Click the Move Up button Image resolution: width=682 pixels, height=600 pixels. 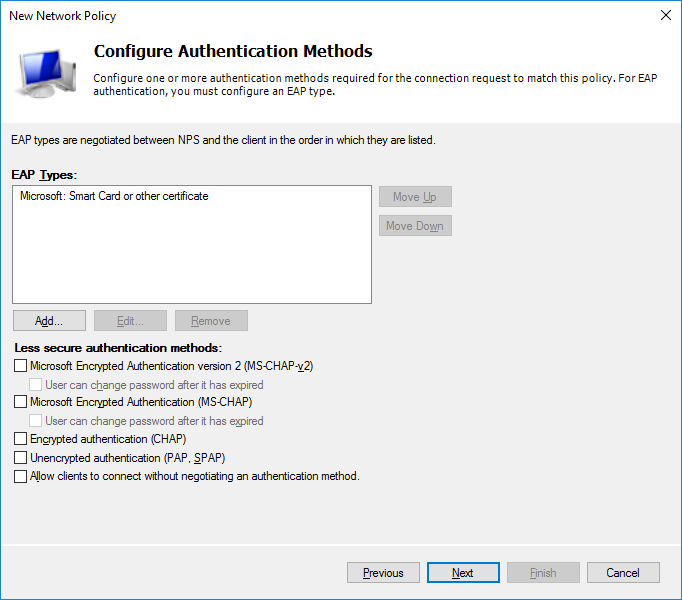pyautogui.click(x=415, y=197)
